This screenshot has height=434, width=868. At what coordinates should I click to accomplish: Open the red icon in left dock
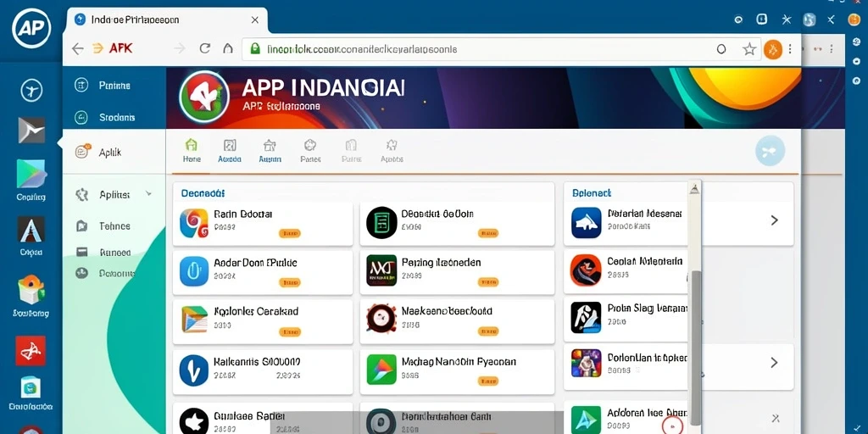click(x=31, y=350)
